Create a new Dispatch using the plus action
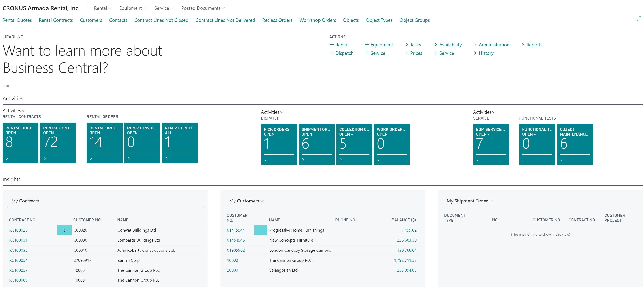Viewport: 644px width, 294px height. coord(342,53)
